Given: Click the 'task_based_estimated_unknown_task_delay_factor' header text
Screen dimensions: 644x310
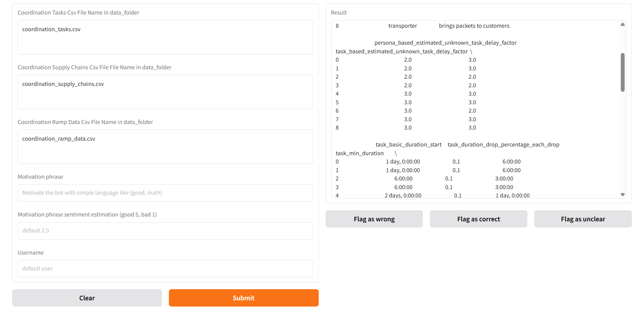Looking at the screenshot, I should pos(401,51).
